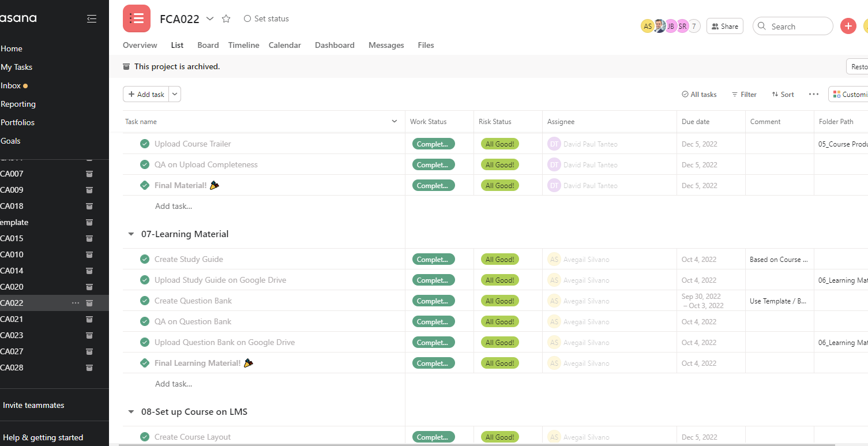
Task: Open the AS member avatar in header
Action: pyautogui.click(x=648, y=26)
